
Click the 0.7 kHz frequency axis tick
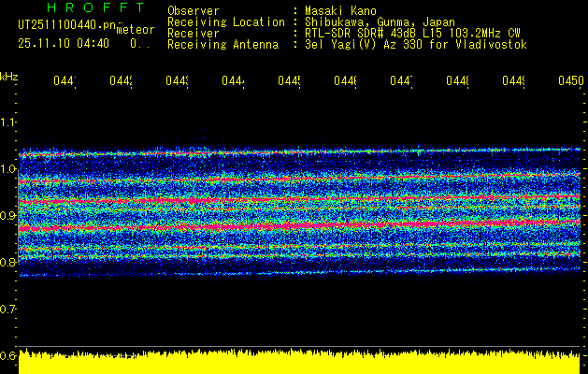[x=8, y=309]
